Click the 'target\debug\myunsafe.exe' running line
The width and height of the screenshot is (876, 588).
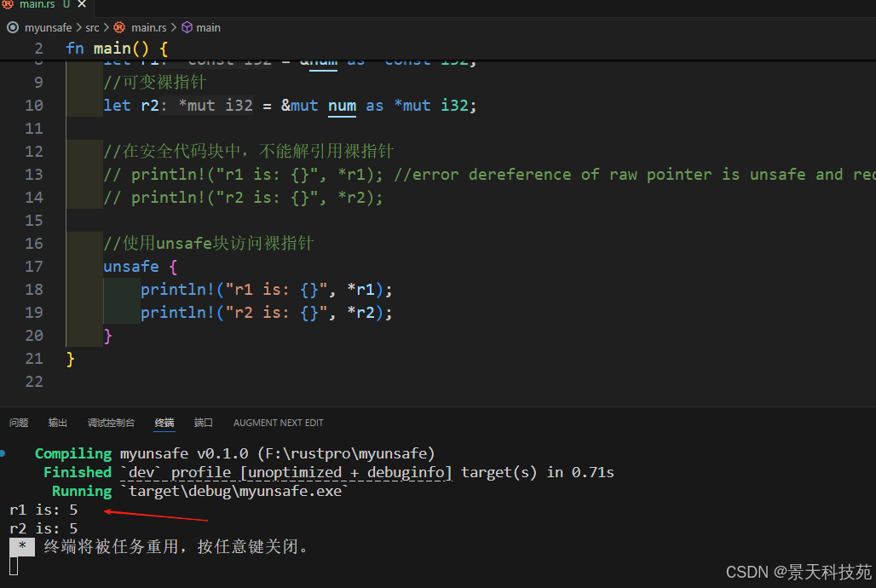[x=234, y=492]
